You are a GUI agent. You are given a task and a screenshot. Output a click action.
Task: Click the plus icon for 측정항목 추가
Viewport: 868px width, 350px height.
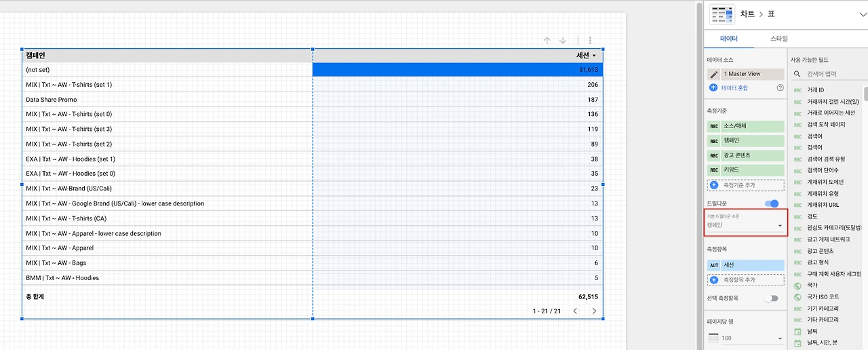[714, 279]
